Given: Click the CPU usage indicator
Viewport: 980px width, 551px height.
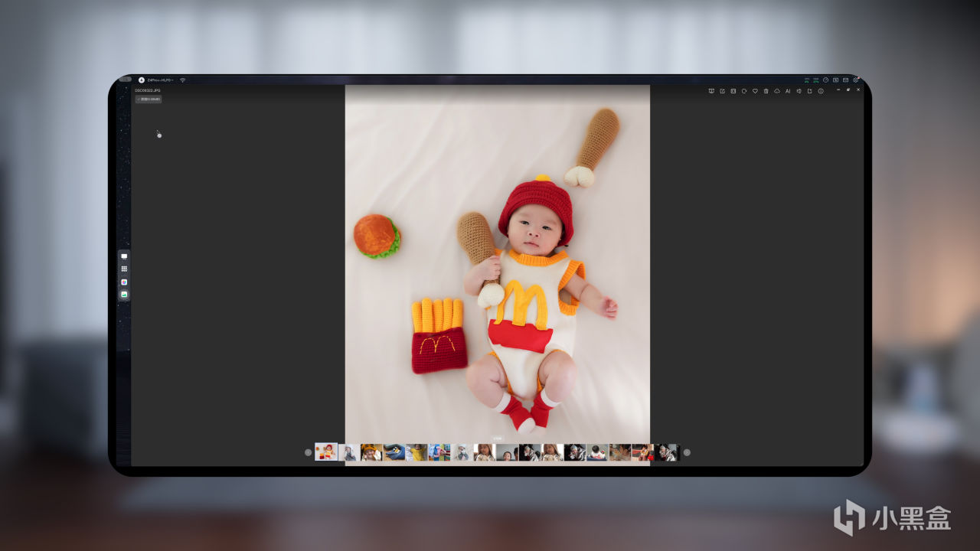Looking at the screenshot, I should pyautogui.click(x=806, y=80).
